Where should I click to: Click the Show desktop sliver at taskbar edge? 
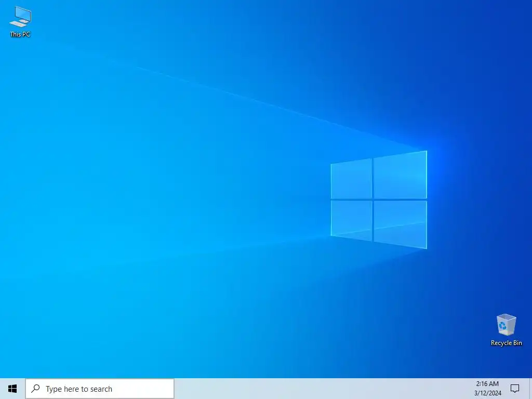(530, 389)
